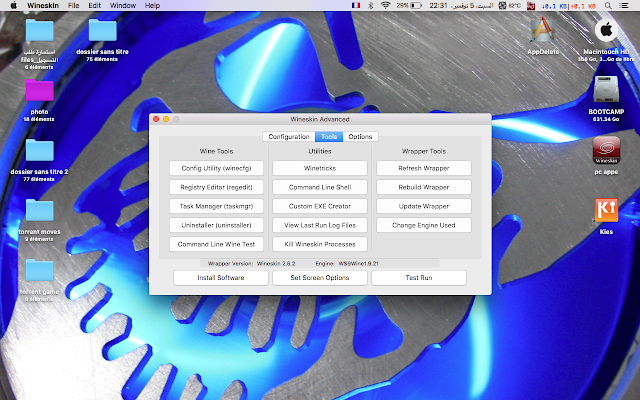This screenshot has height=400, width=640.
Task: Run Command Line Wine Test
Action: [216, 244]
